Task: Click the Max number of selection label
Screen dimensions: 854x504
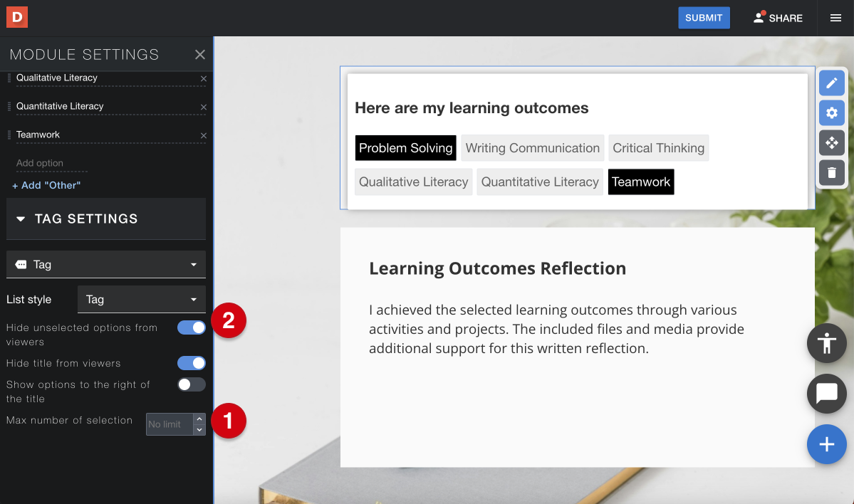Action: tap(69, 420)
